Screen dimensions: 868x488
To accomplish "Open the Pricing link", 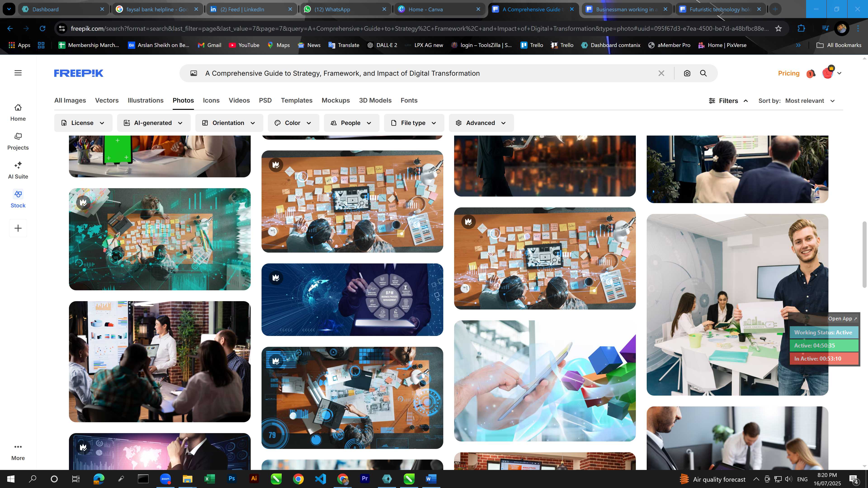I will coord(788,73).
